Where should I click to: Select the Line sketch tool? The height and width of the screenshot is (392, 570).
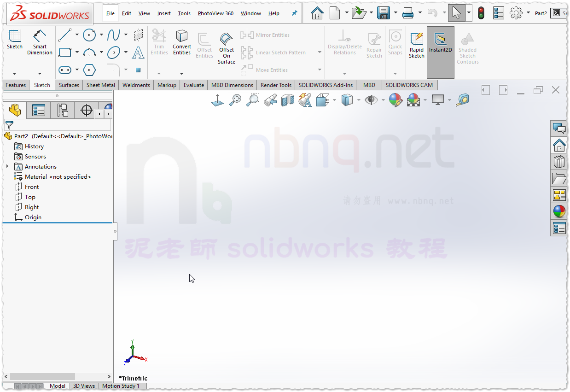pos(65,35)
